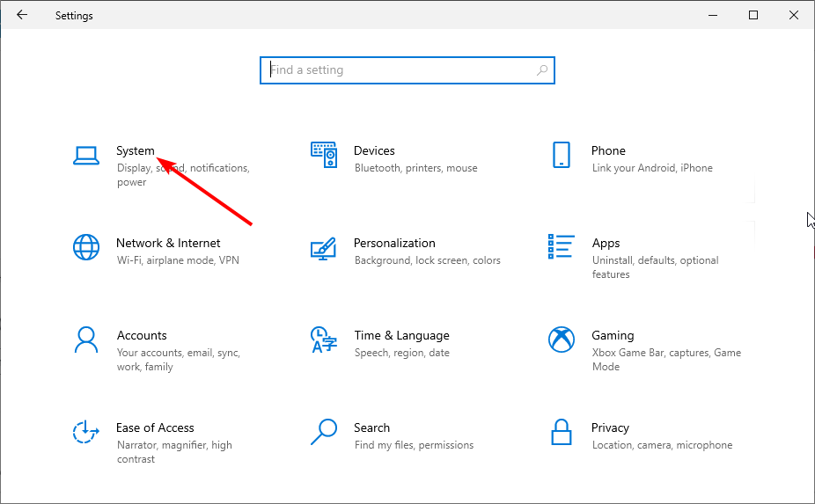Click the Search magnifier category icon
This screenshot has height=504, width=815.
(x=324, y=432)
